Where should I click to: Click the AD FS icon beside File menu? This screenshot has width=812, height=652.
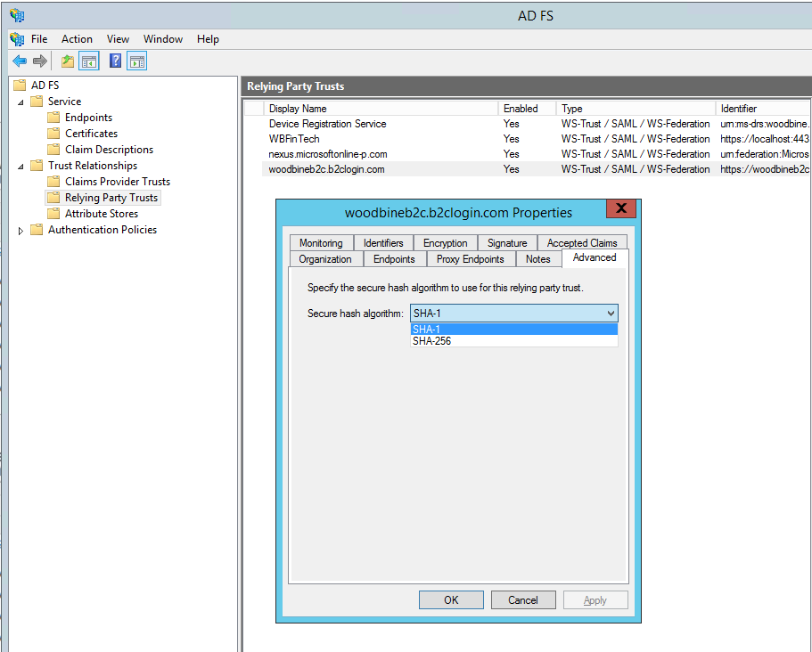[x=17, y=39]
